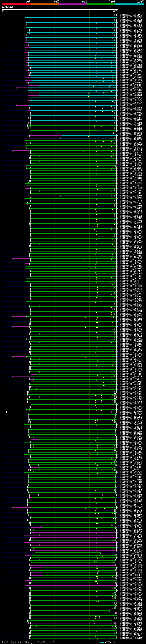Select the UniRef100_Q7TNY4 label
The height and width of the screenshot is (644, 146).
[131, 201]
